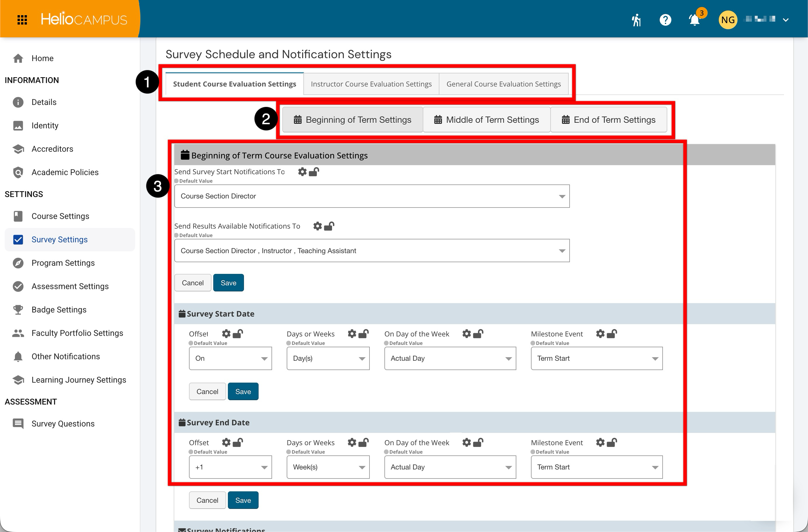This screenshot has height=532, width=808.
Task: Click gear icon beside Send Survey Start Notifications To
Action: (x=302, y=172)
